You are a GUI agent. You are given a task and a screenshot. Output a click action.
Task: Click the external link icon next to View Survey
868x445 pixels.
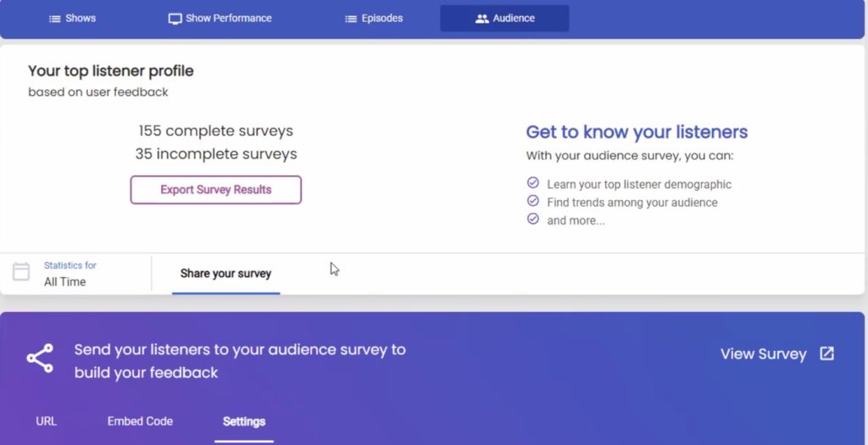(826, 353)
